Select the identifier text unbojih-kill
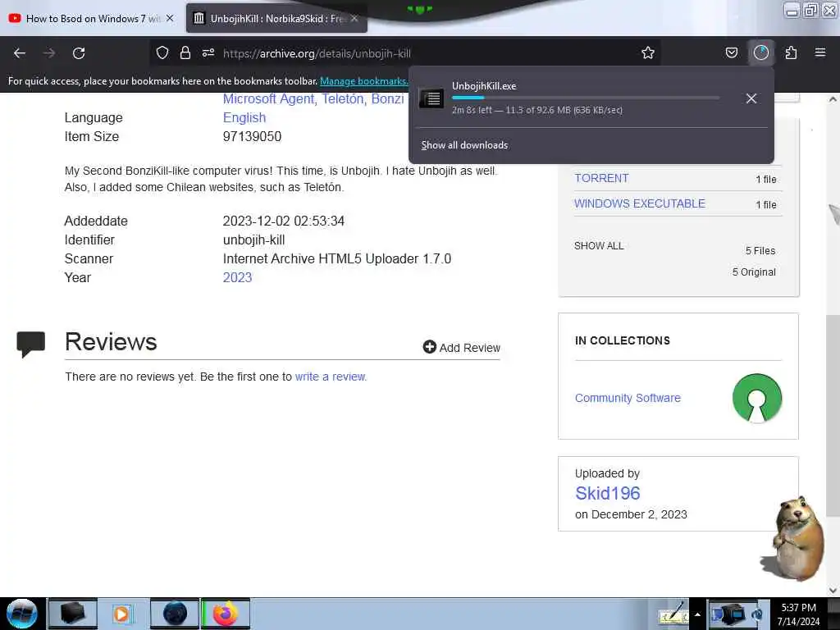840x630 pixels. click(254, 240)
